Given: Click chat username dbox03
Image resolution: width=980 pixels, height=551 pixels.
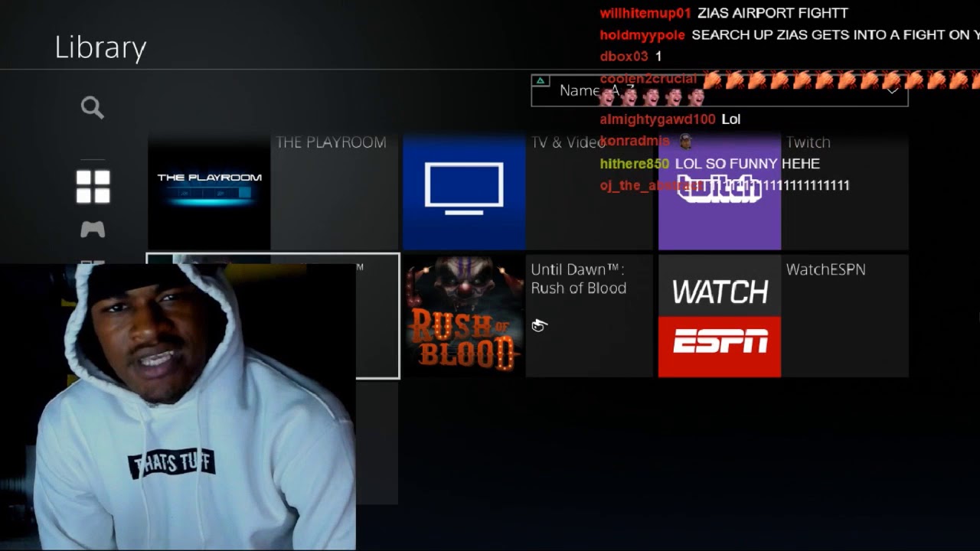Looking at the screenshot, I should click(624, 56).
